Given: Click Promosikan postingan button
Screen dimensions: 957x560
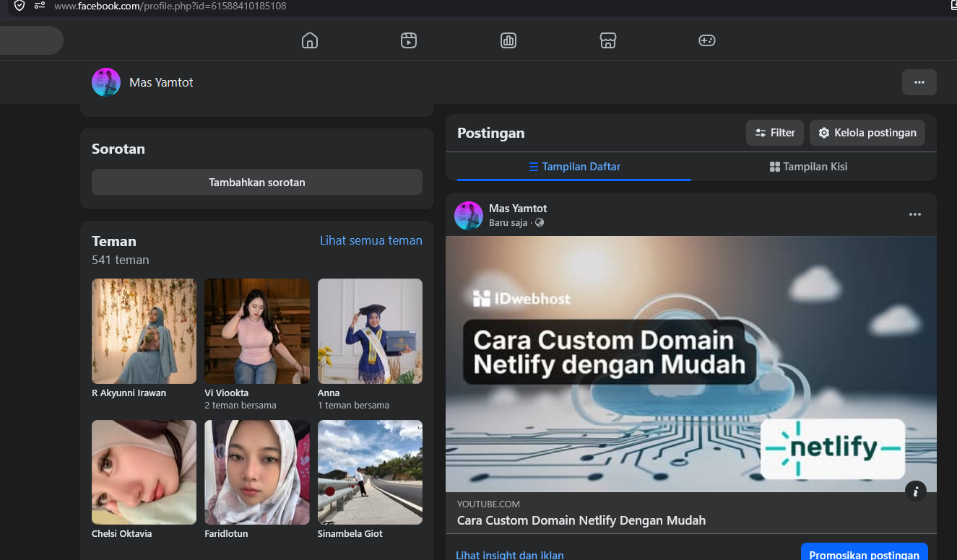Looking at the screenshot, I should tap(865, 552).
